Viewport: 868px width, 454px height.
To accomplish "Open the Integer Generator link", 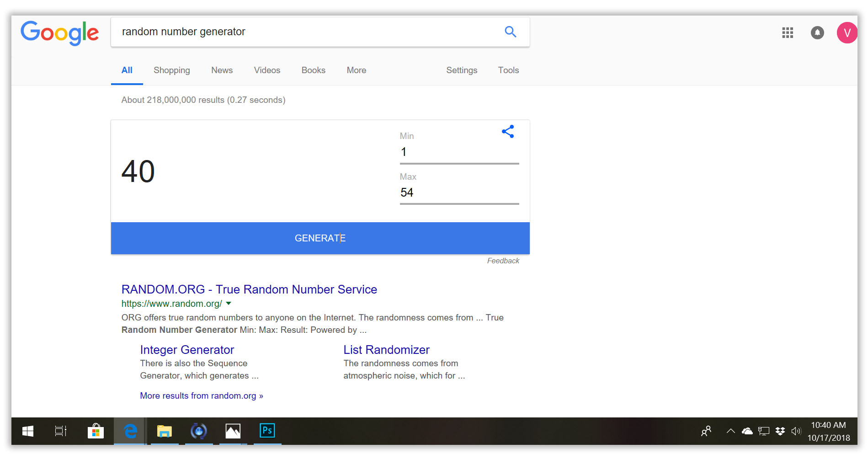I will pyautogui.click(x=187, y=350).
